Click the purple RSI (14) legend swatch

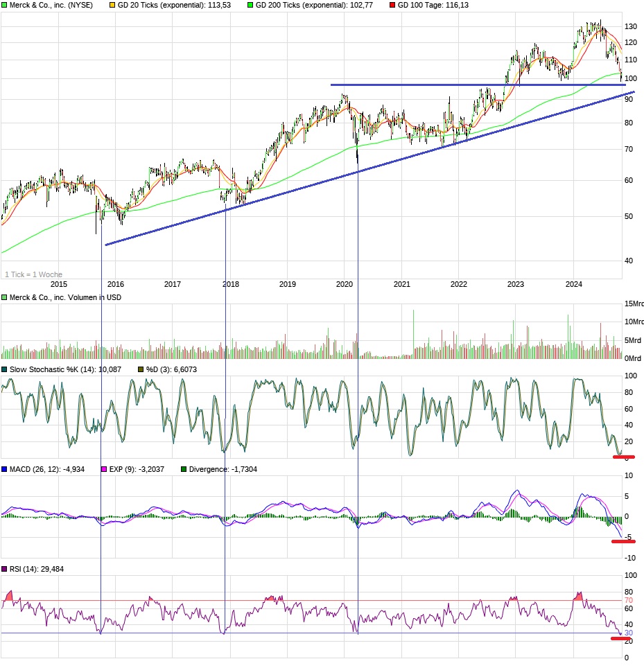(x=4, y=569)
